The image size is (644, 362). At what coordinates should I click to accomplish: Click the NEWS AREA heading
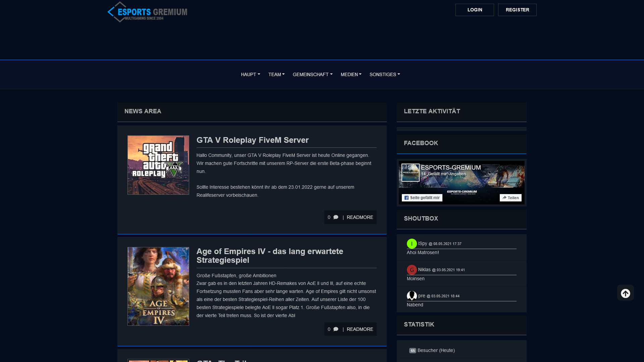pos(143,111)
